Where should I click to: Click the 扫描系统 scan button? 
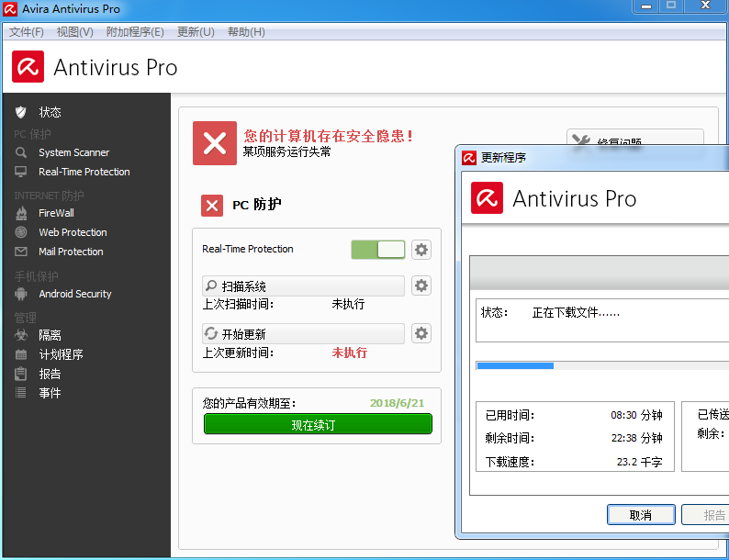pos(303,286)
